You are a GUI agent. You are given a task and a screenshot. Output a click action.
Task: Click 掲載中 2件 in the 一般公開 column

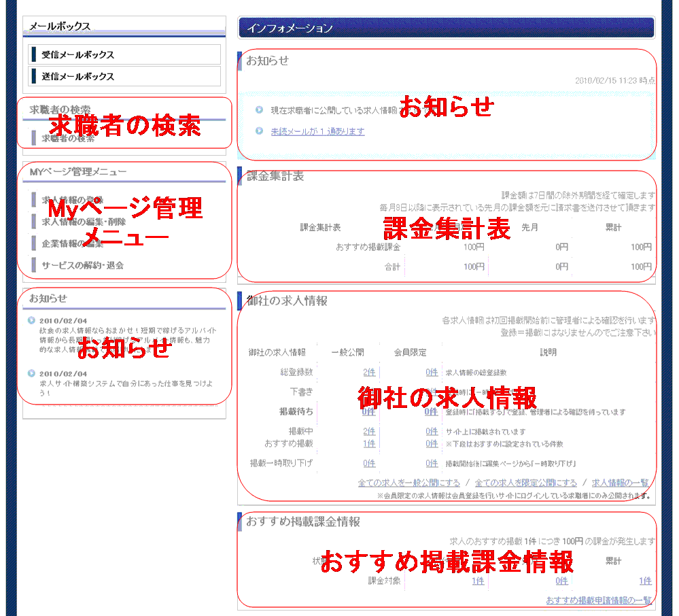[369, 432]
